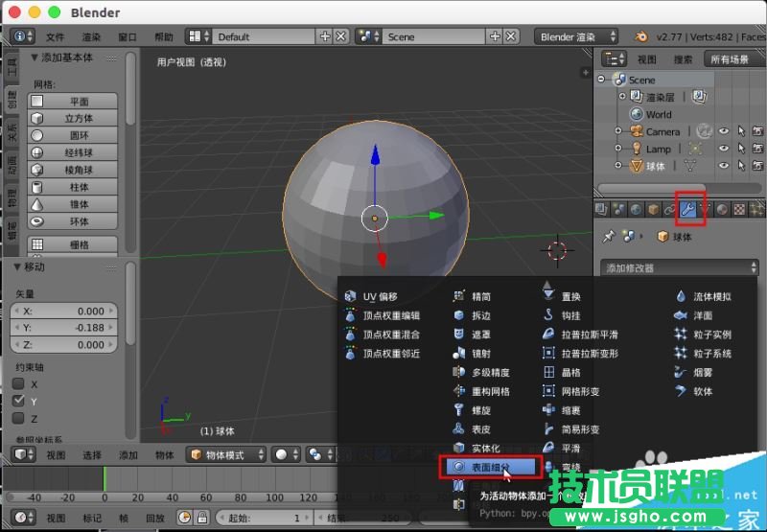Toggle 球体 visibility eye icon

pos(724,165)
